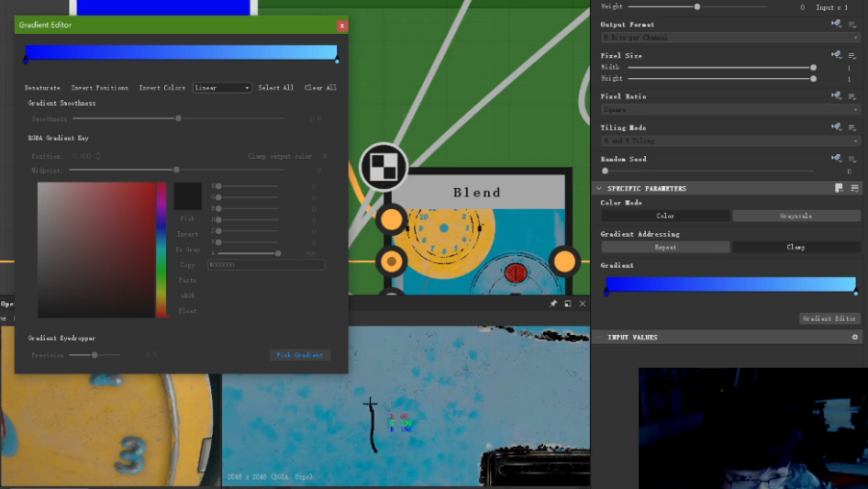The image size is (868, 489).
Task: Click Tiling Mode inheritance icon
Action: point(836,127)
